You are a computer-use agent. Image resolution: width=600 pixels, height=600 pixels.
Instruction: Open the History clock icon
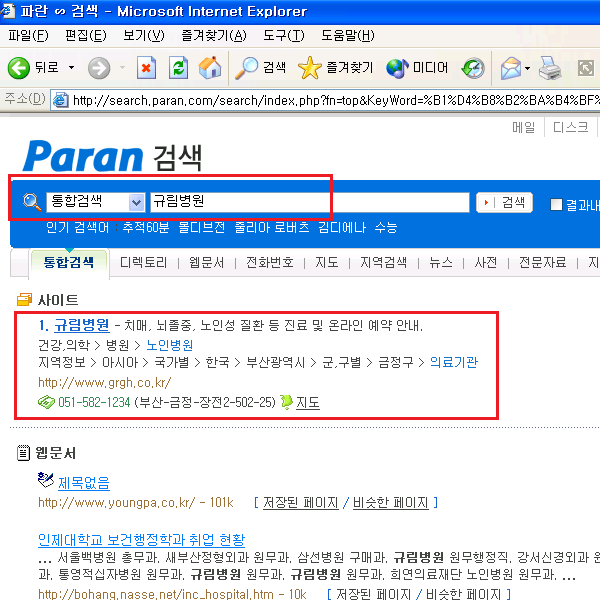473,68
